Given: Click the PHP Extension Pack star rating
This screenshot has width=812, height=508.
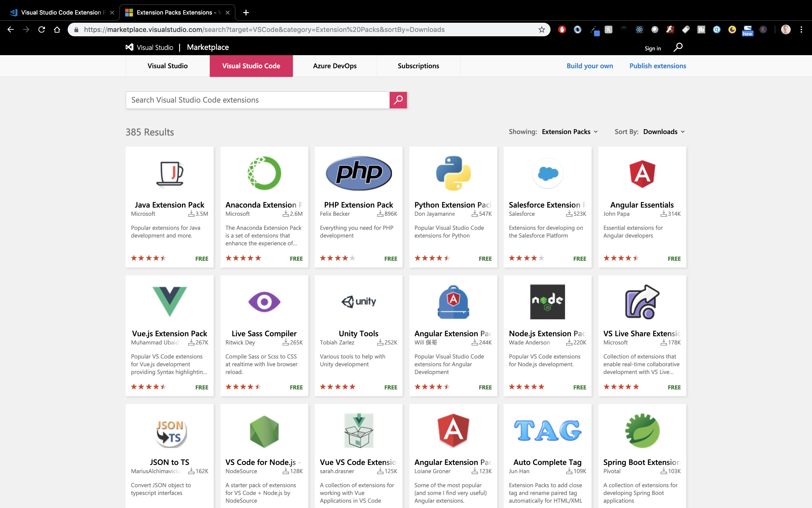Looking at the screenshot, I should (337, 258).
